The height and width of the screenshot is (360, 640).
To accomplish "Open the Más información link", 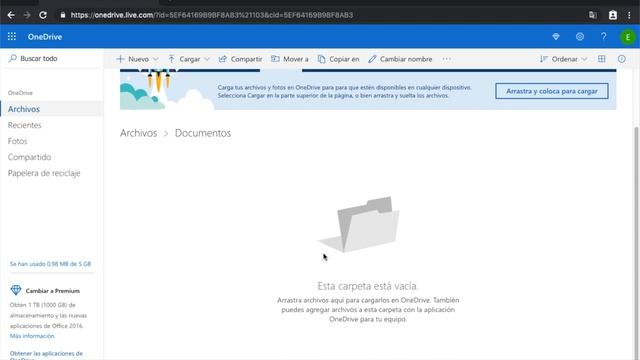I will pos(32,336).
